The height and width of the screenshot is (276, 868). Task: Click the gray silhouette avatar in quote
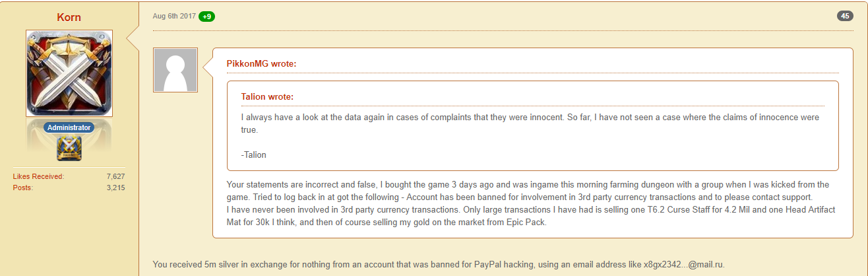(175, 70)
